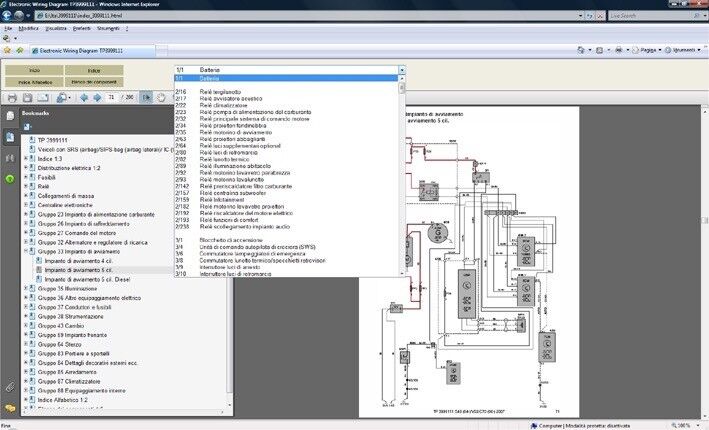Click the attachments paperclip icon
This screenshot has width=709, height=430.
[10, 386]
